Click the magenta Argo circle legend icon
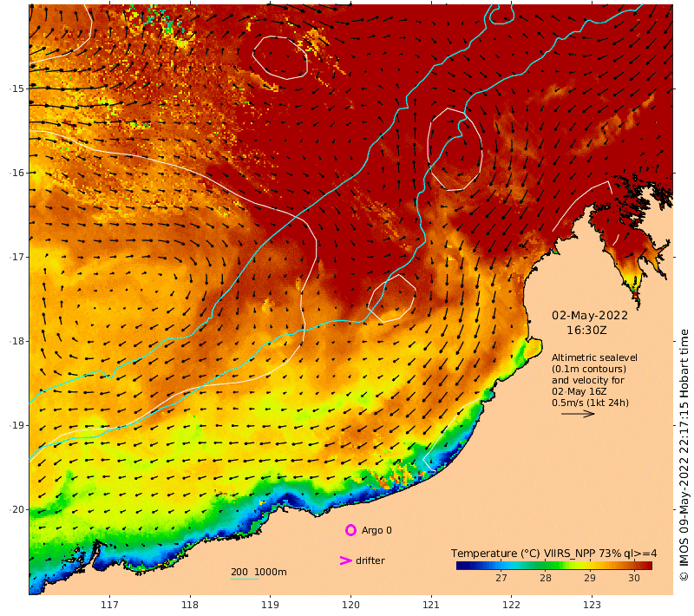The image size is (694, 616). (350, 530)
